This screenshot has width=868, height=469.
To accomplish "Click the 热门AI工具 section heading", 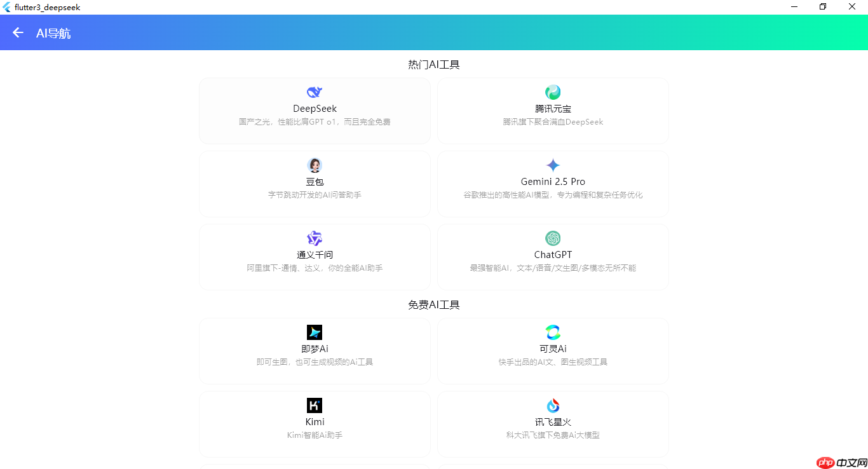I will [434, 64].
